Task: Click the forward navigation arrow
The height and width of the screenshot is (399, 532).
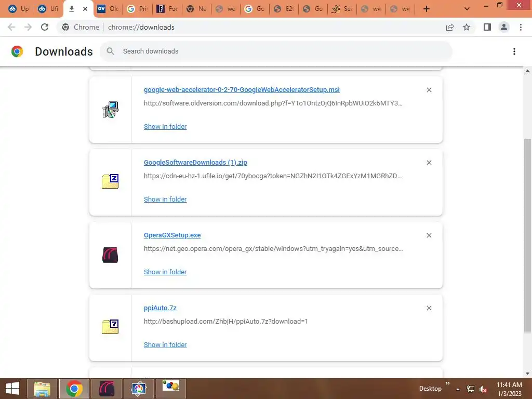Action: coord(28,27)
